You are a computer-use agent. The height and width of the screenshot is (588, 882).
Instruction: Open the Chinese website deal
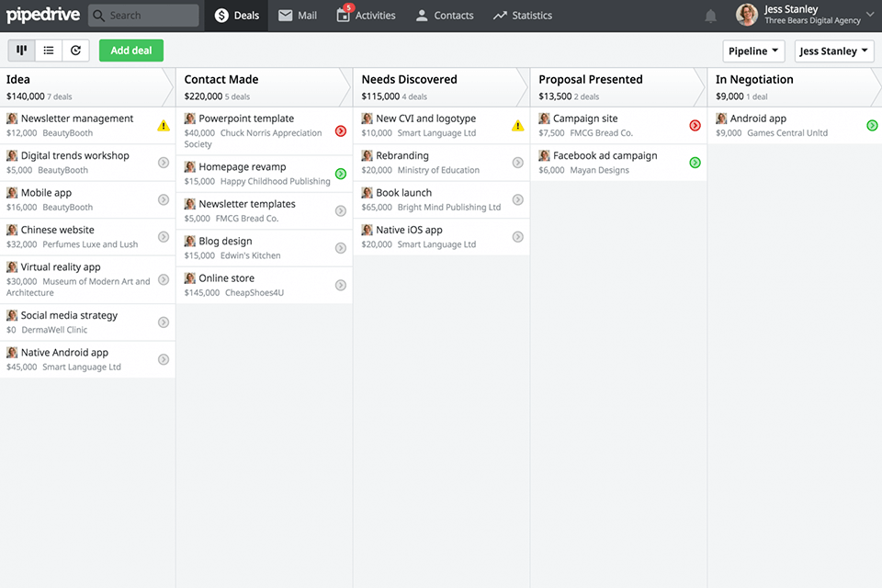click(57, 230)
